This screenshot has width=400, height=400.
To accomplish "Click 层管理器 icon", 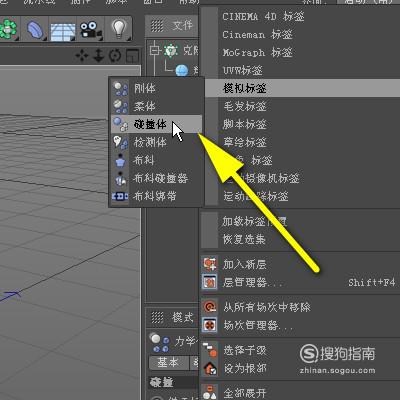I will click(210, 282).
